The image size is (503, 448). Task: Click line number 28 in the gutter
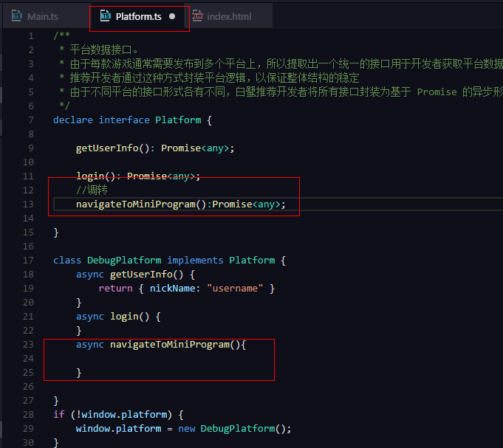[x=28, y=415]
